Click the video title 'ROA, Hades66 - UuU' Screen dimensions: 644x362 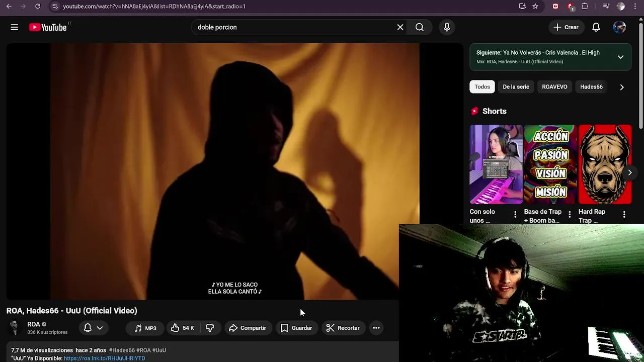coord(71,311)
